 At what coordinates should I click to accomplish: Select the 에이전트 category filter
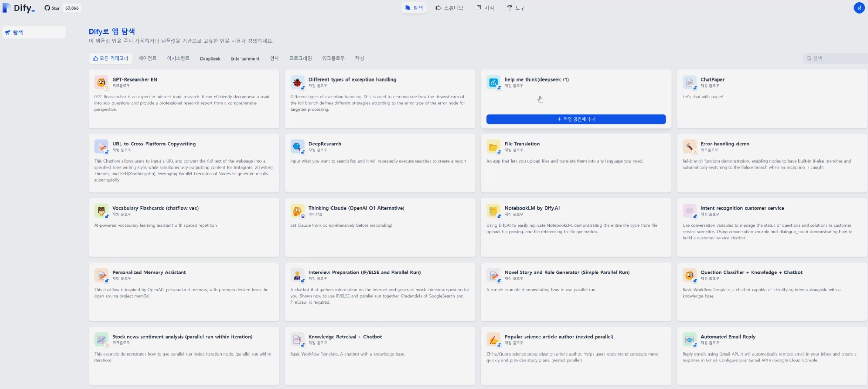[147, 58]
